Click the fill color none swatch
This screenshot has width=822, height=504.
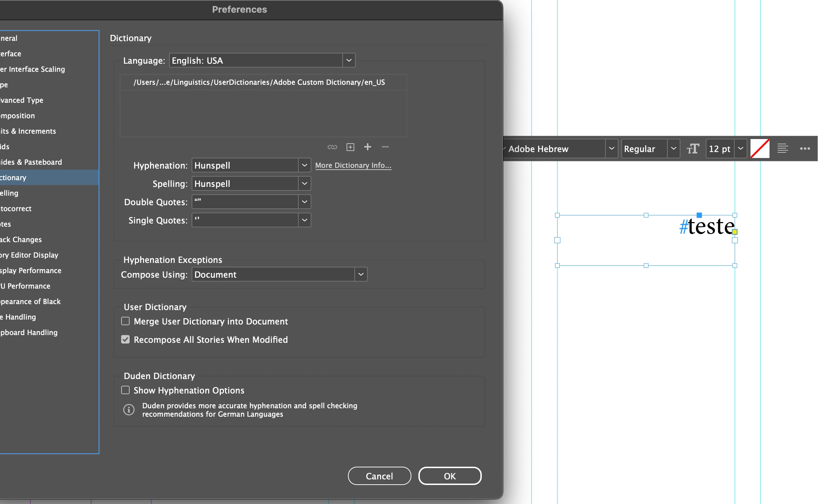click(x=760, y=149)
